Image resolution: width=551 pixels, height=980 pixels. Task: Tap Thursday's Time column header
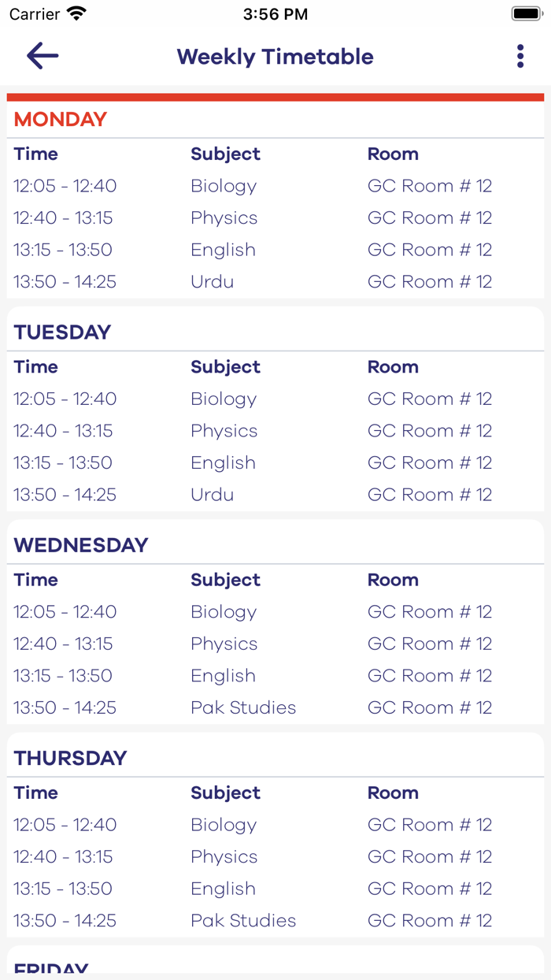35,793
